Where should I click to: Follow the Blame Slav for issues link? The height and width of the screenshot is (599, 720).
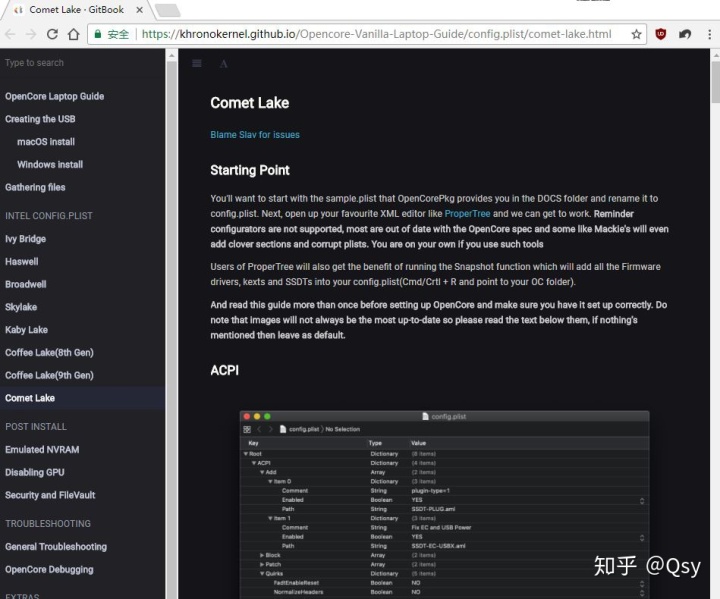tap(255, 135)
